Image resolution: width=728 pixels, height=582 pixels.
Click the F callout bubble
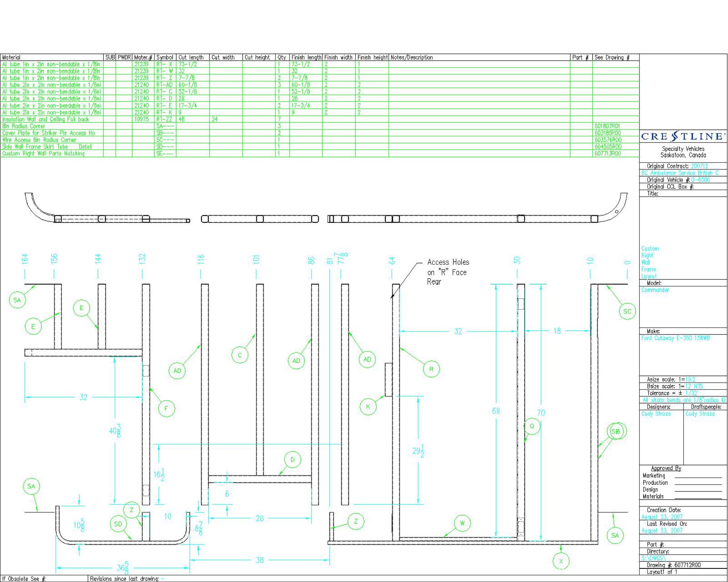tap(166, 409)
